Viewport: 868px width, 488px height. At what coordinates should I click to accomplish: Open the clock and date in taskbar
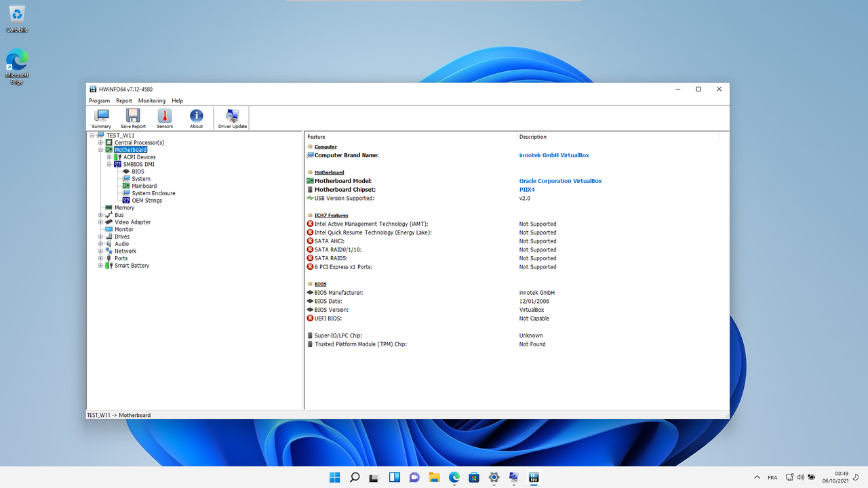(x=835, y=477)
